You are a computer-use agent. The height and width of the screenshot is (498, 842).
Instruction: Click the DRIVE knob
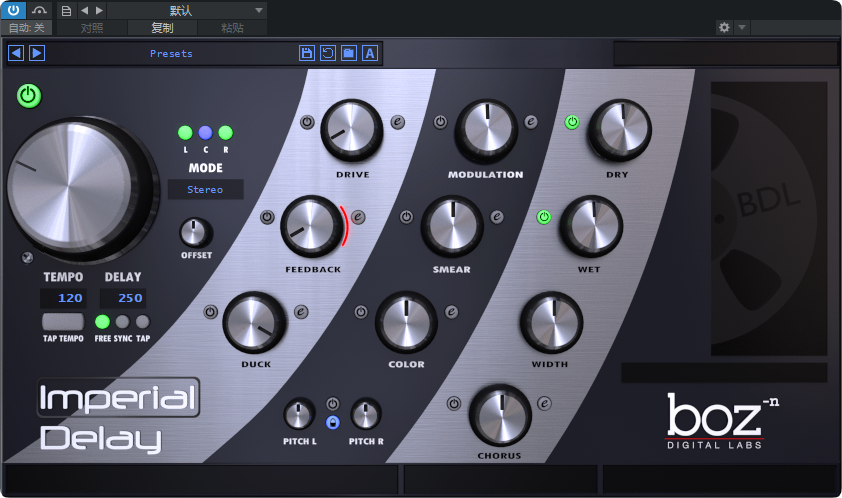tap(352, 131)
